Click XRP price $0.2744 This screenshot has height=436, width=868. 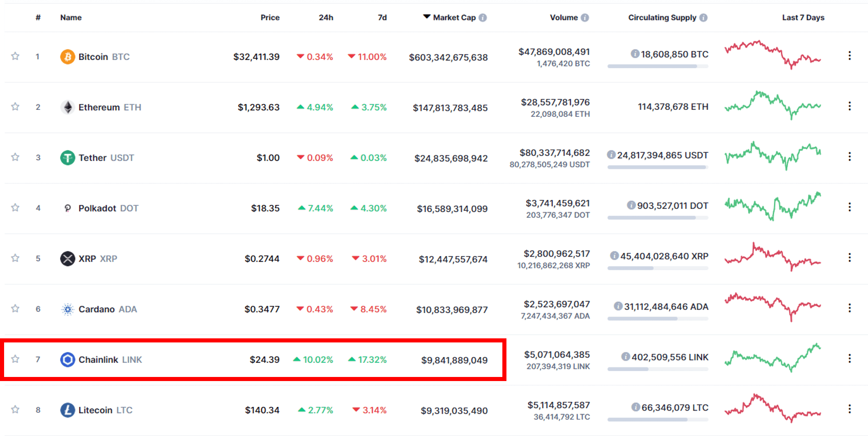[262, 258]
